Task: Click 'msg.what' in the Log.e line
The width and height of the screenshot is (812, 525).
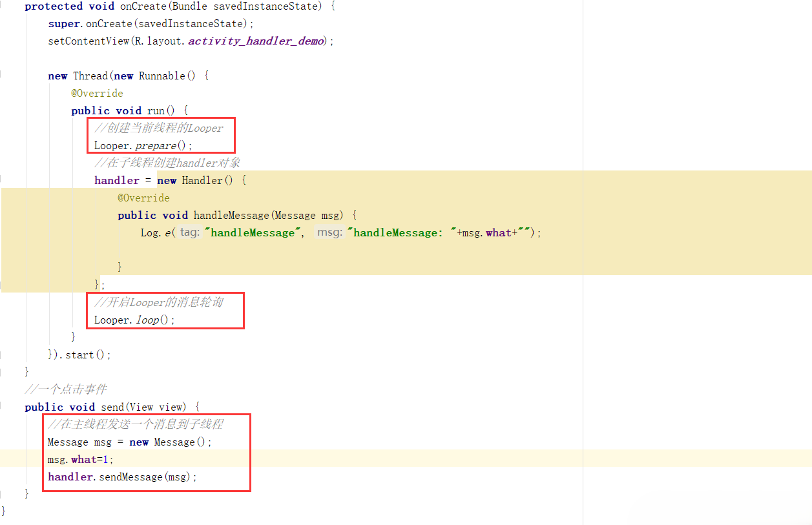Action: pos(487,232)
